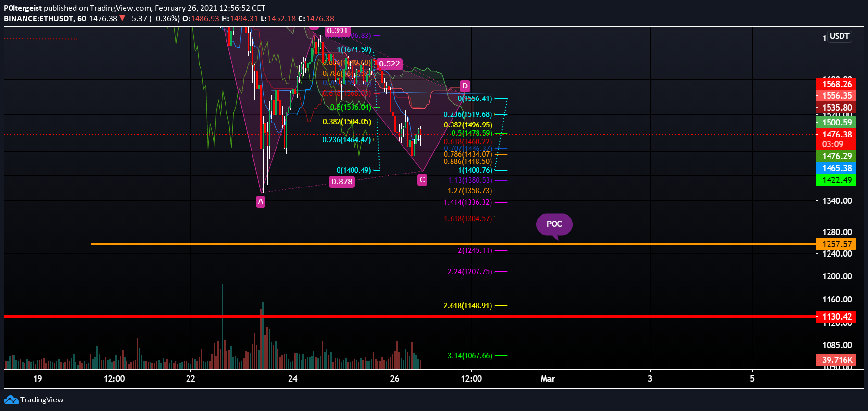Viewport: 868px width, 411px height.
Task: Click the 0.382(1504.05) Fibonacci level label
Action: (x=347, y=122)
